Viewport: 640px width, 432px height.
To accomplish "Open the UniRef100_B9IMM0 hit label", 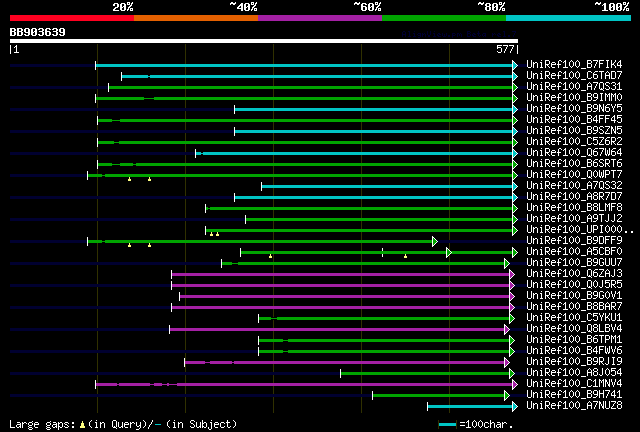I will point(574,98).
